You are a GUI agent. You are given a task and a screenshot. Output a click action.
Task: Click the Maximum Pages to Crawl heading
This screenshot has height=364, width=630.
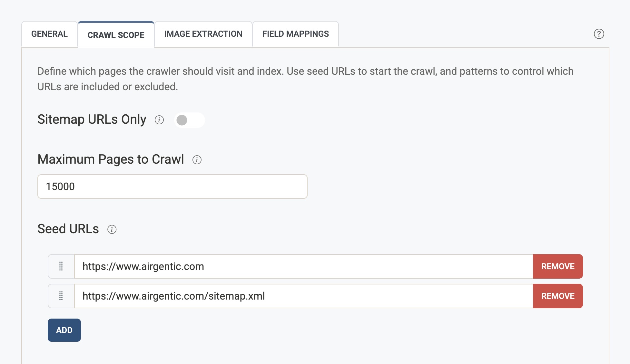point(111,159)
